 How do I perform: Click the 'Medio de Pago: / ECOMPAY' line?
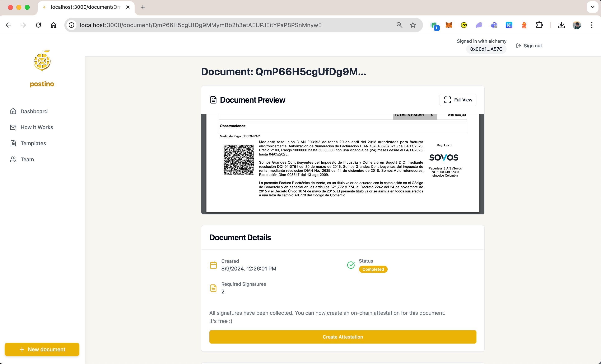pos(240,136)
